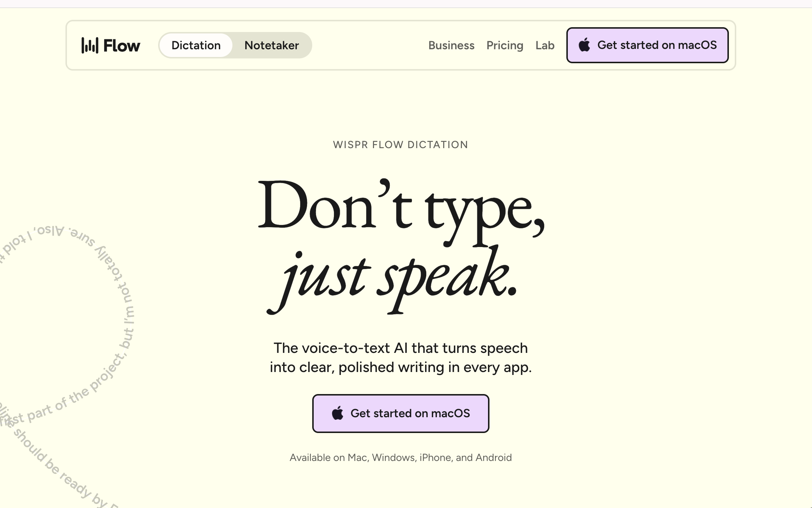Click the hero Get started on macOS button

400,414
